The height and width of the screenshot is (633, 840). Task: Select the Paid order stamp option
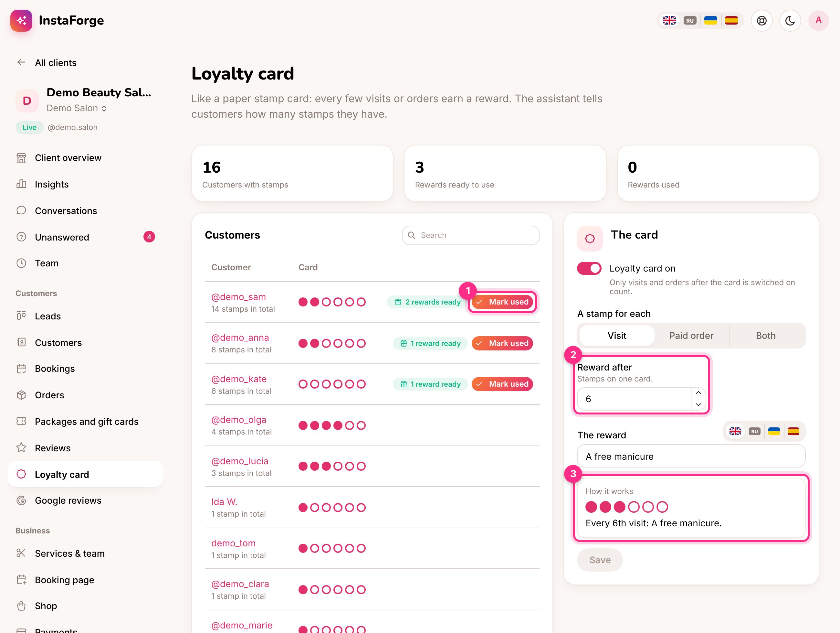(691, 336)
